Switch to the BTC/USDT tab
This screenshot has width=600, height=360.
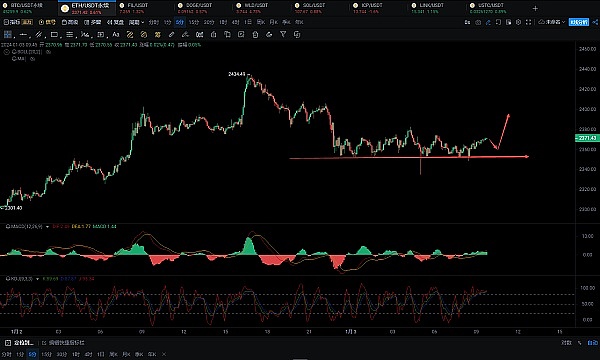point(23,8)
